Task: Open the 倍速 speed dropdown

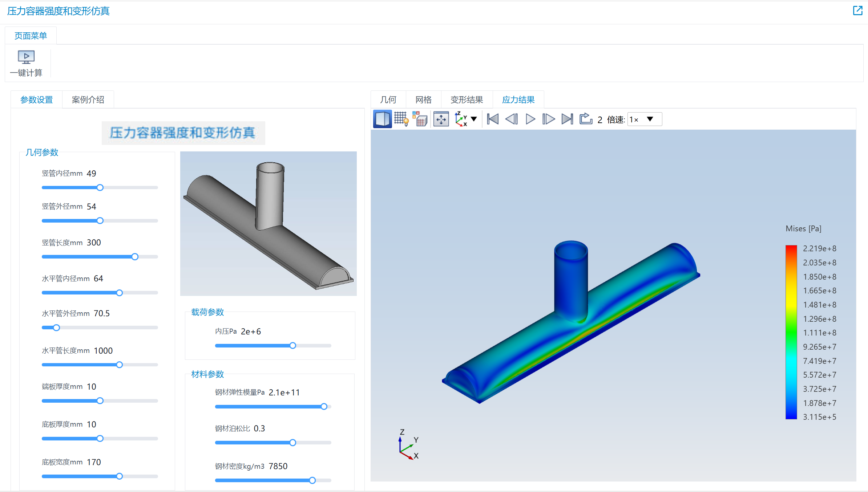Action: pos(645,119)
